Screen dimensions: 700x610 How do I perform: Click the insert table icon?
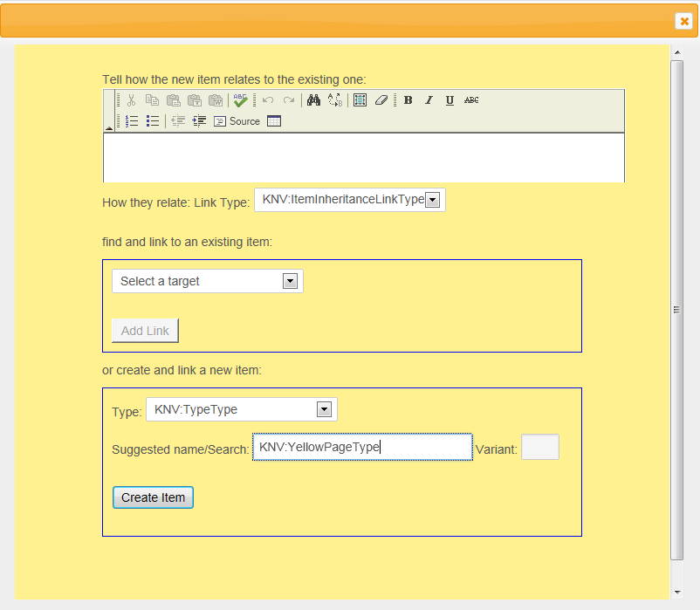click(x=274, y=121)
